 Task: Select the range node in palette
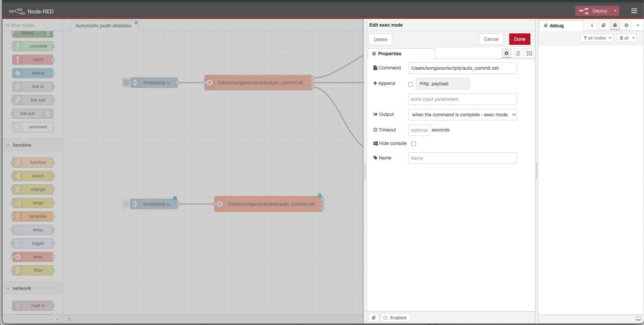pos(33,203)
